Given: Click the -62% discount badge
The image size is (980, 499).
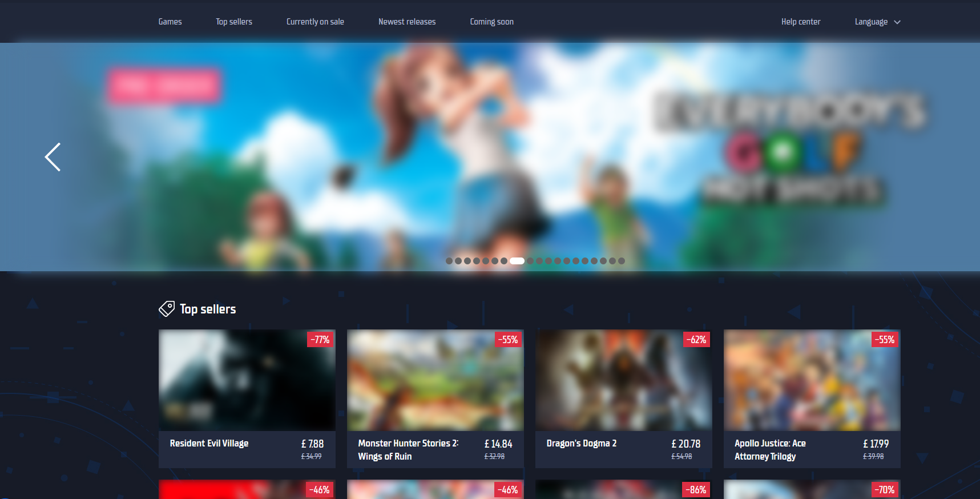Looking at the screenshot, I should [x=696, y=340].
